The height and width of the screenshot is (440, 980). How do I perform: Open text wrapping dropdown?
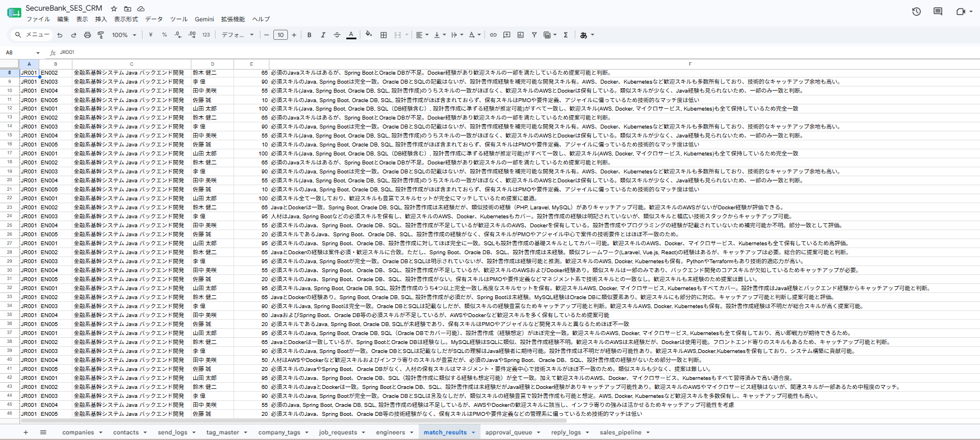tap(457, 35)
